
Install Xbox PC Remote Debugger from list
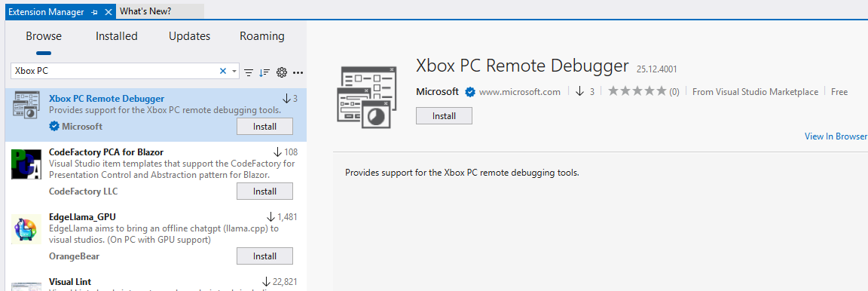(264, 127)
